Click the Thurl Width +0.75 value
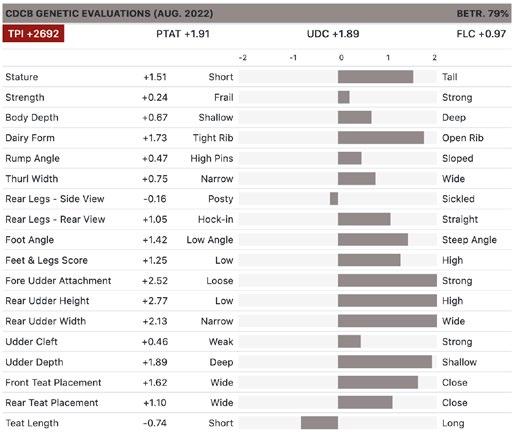 [x=155, y=179]
